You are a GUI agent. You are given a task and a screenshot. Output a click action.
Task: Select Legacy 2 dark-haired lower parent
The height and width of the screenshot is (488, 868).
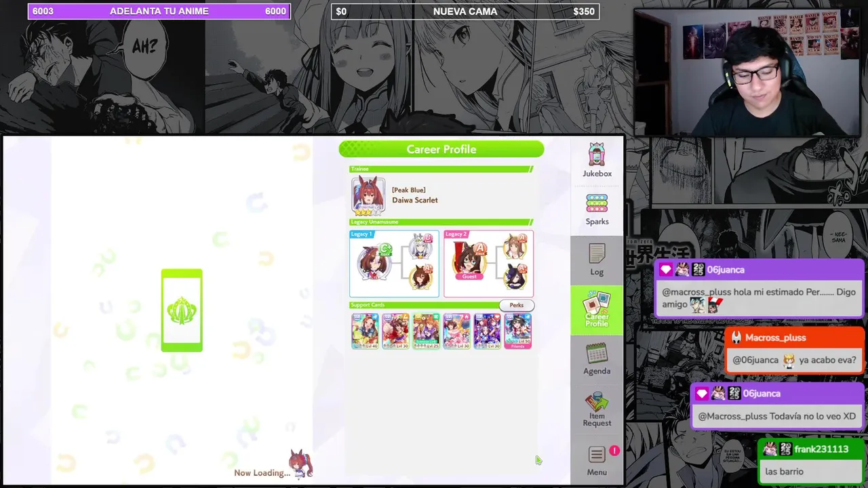(x=515, y=277)
